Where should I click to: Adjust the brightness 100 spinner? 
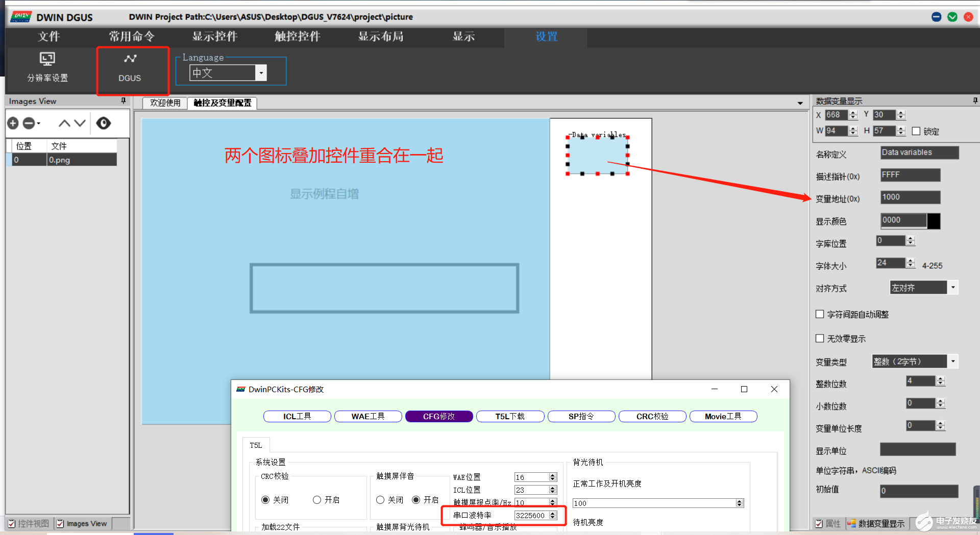(x=739, y=503)
